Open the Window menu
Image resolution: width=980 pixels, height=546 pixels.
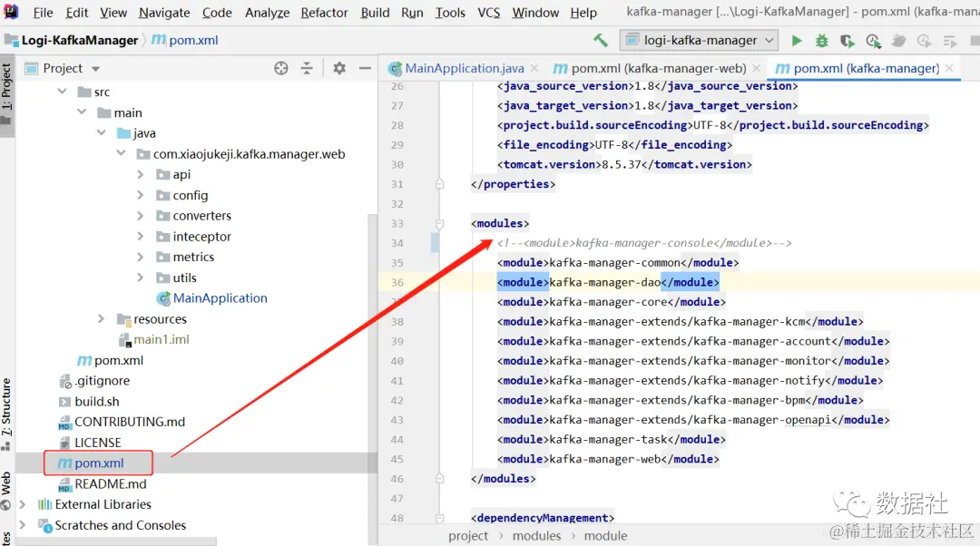[535, 13]
